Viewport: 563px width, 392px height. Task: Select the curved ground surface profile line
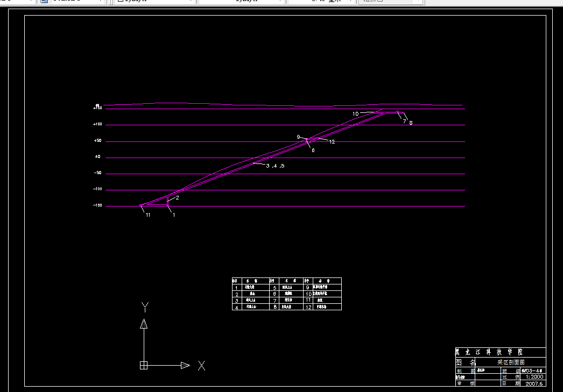pos(283,105)
